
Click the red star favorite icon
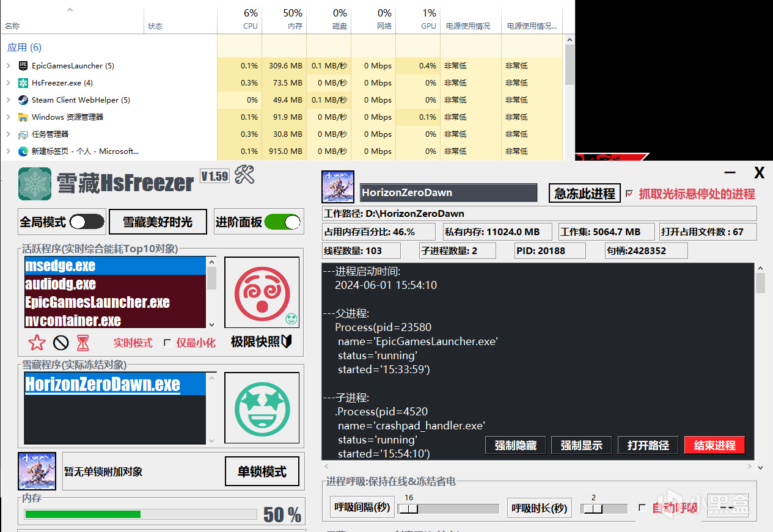click(x=37, y=343)
